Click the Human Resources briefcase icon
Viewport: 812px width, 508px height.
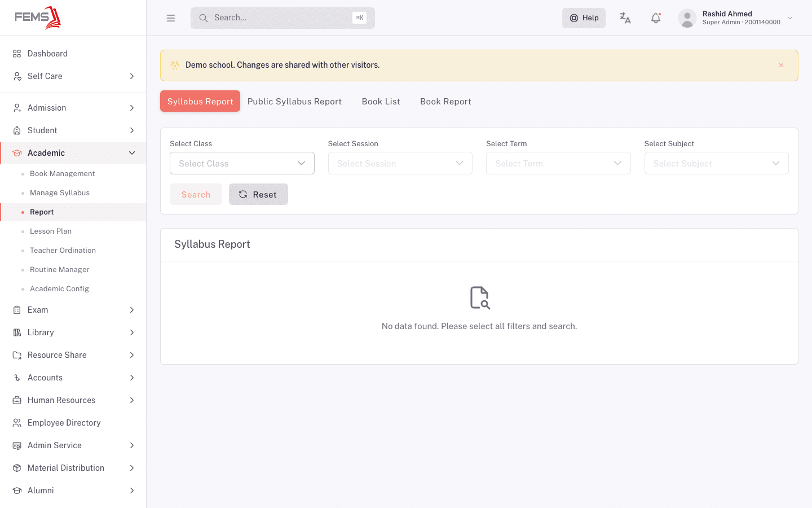point(17,400)
